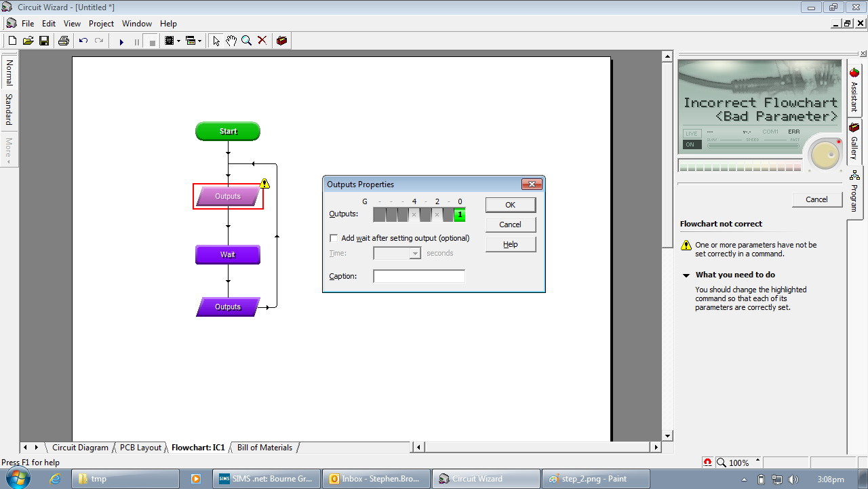Click the Undo arrow icon
The image size is (868, 489).
[83, 41]
